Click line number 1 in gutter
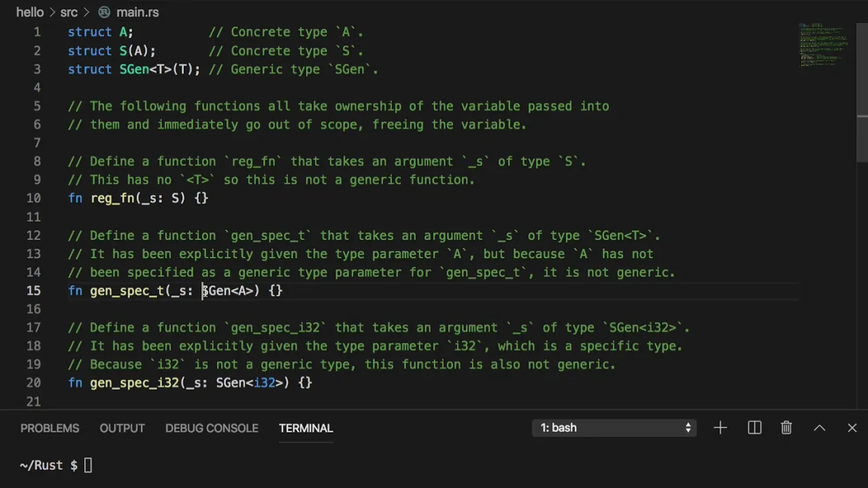Image resolution: width=868 pixels, height=488 pixels. pyautogui.click(x=37, y=32)
